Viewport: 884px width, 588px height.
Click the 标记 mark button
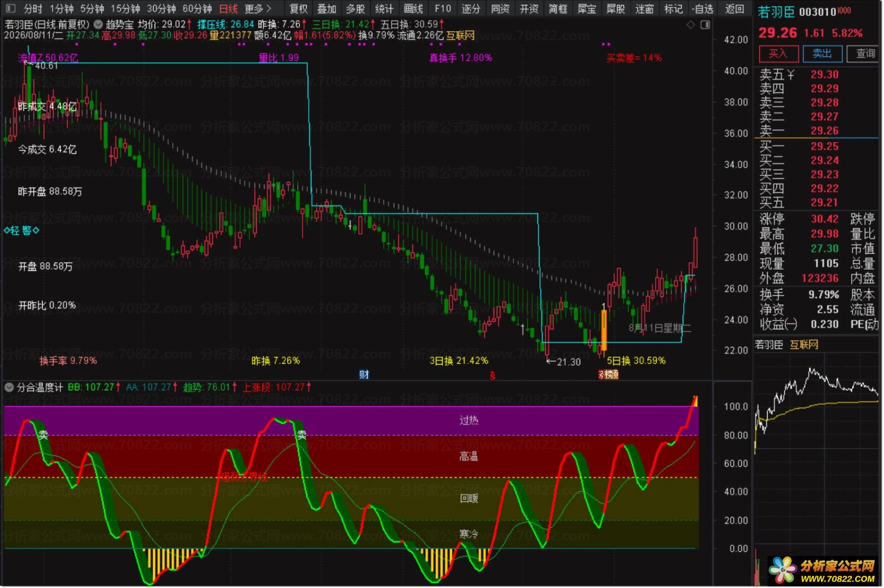673,9
